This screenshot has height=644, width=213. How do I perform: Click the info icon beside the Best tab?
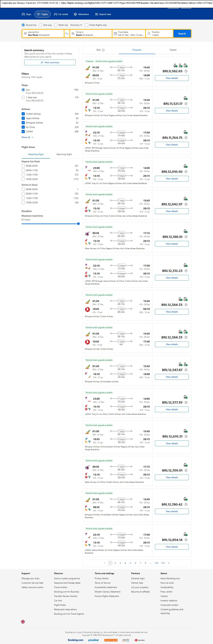tap(103, 50)
